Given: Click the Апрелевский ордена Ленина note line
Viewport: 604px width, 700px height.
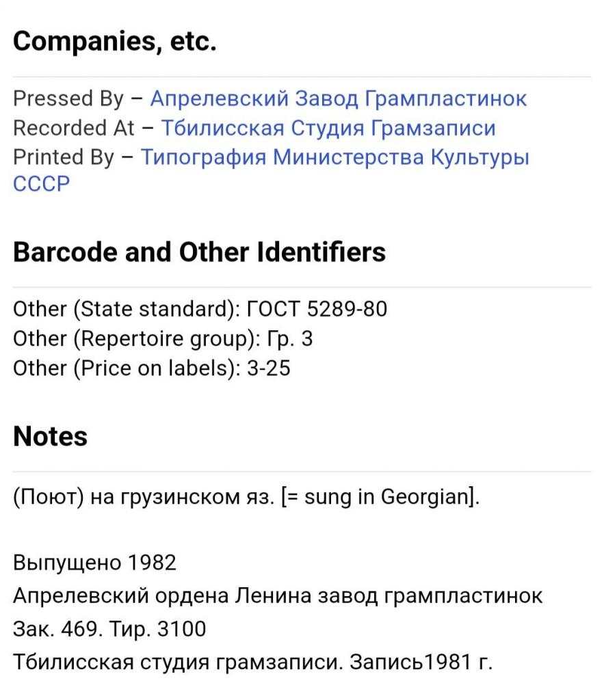Looking at the screenshot, I should point(278,595).
